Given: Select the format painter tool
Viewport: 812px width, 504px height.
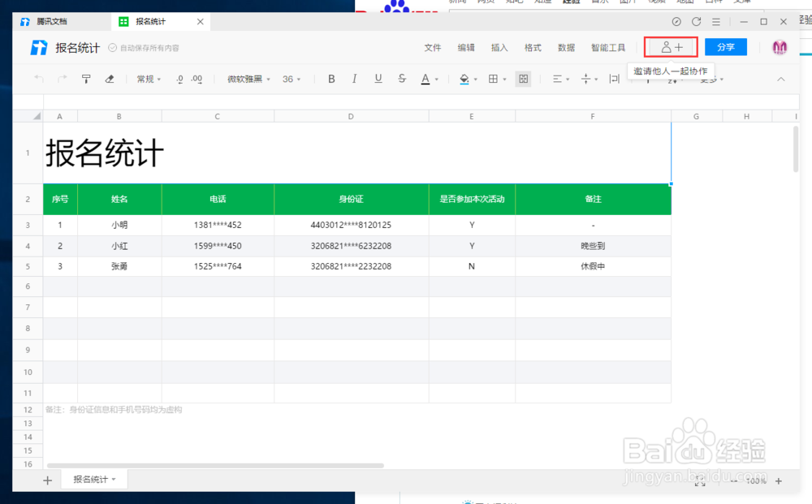Looking at the screenshot, I should pos(85,79).
